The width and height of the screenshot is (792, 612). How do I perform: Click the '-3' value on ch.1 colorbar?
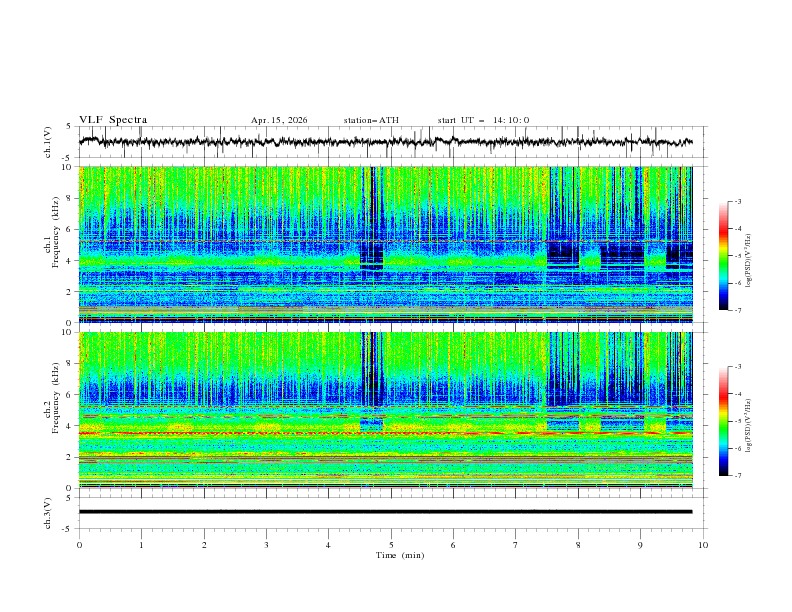click(737, 201)
